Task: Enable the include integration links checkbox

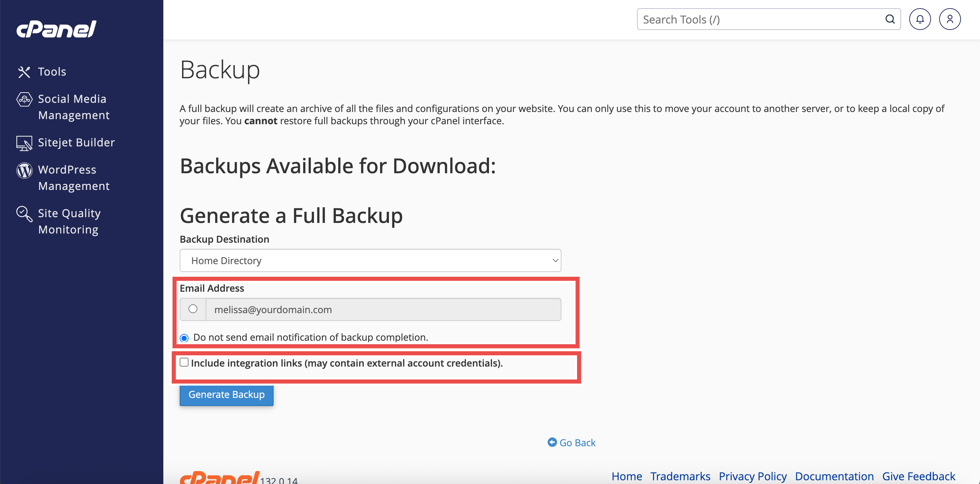Action: [184, 362]
